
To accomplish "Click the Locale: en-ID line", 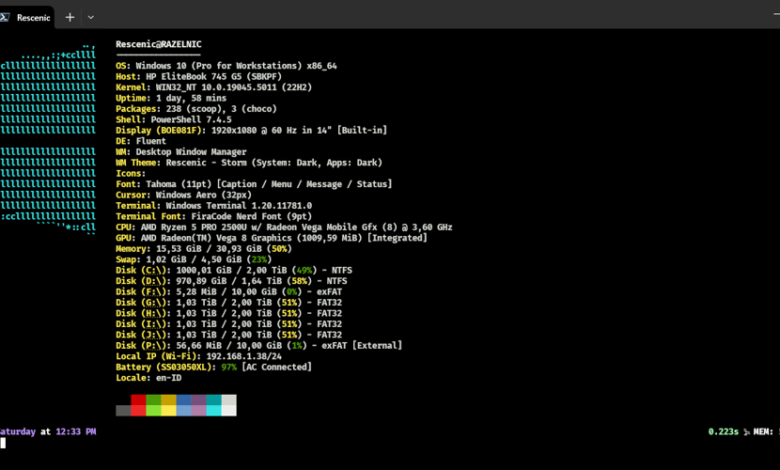I will [149, 378].
